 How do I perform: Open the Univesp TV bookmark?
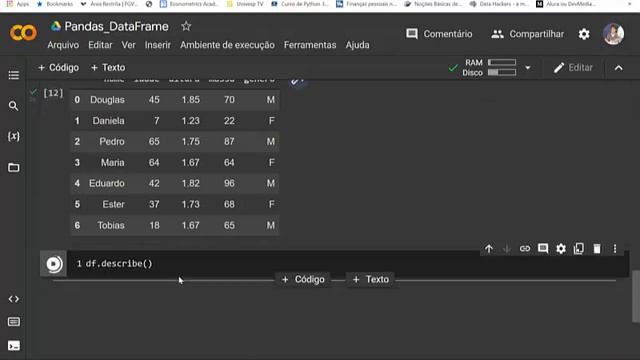pyautogui.click(x=245, y=4)
